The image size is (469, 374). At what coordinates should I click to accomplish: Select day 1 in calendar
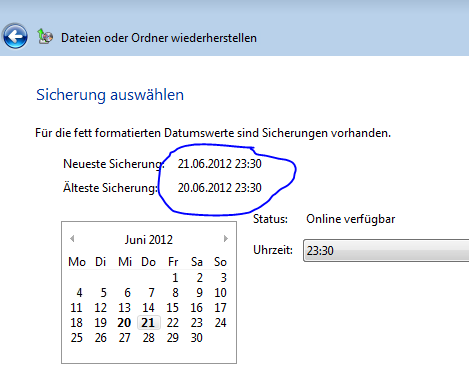click(x=175, y=278)
